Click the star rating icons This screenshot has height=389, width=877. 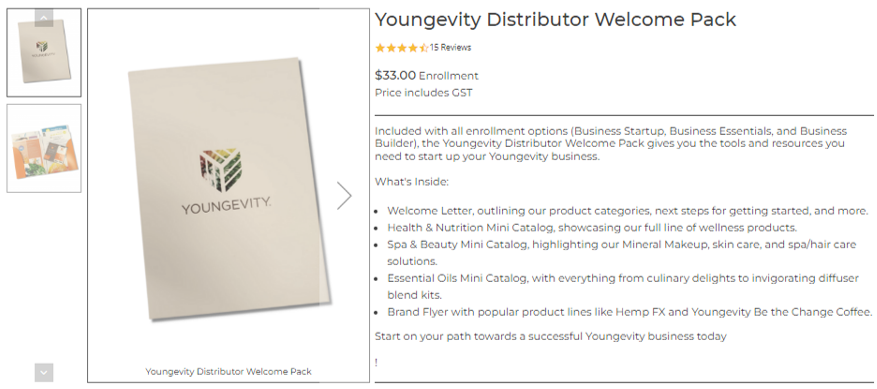tap(402, 48)
